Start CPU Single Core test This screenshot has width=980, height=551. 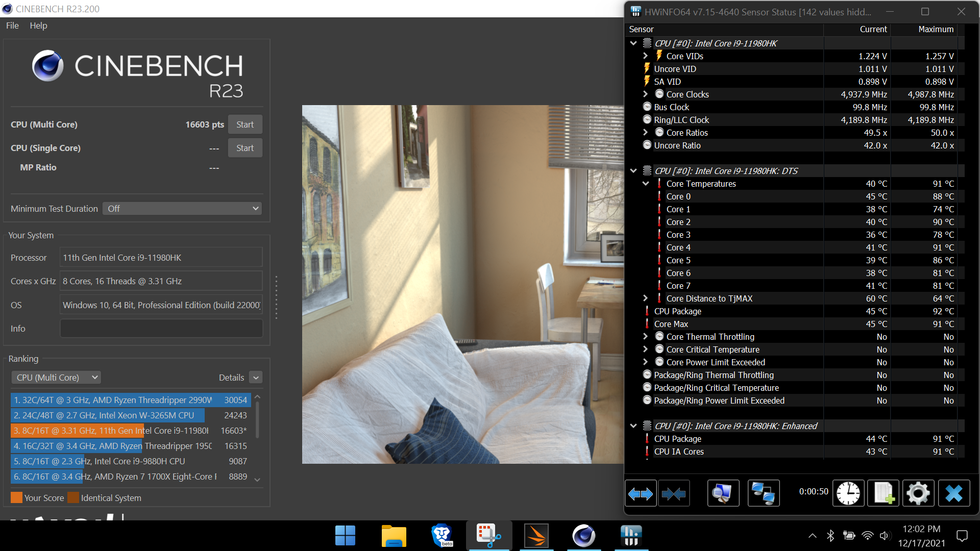click(x=245, y=148)
